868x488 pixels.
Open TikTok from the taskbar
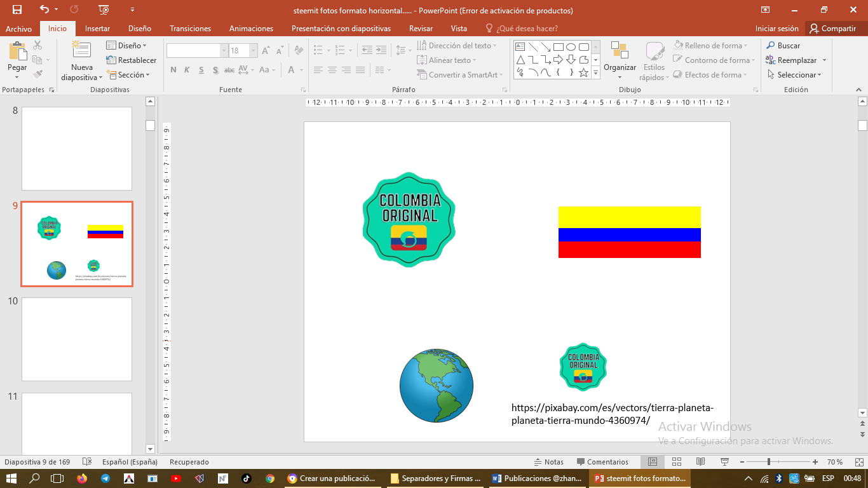click(247, 478)
